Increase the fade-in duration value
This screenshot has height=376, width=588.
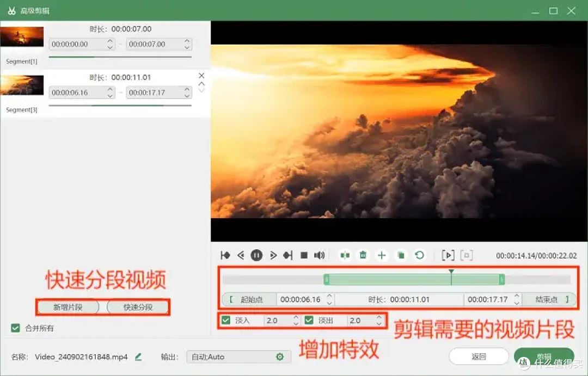[x=296, y=317]
